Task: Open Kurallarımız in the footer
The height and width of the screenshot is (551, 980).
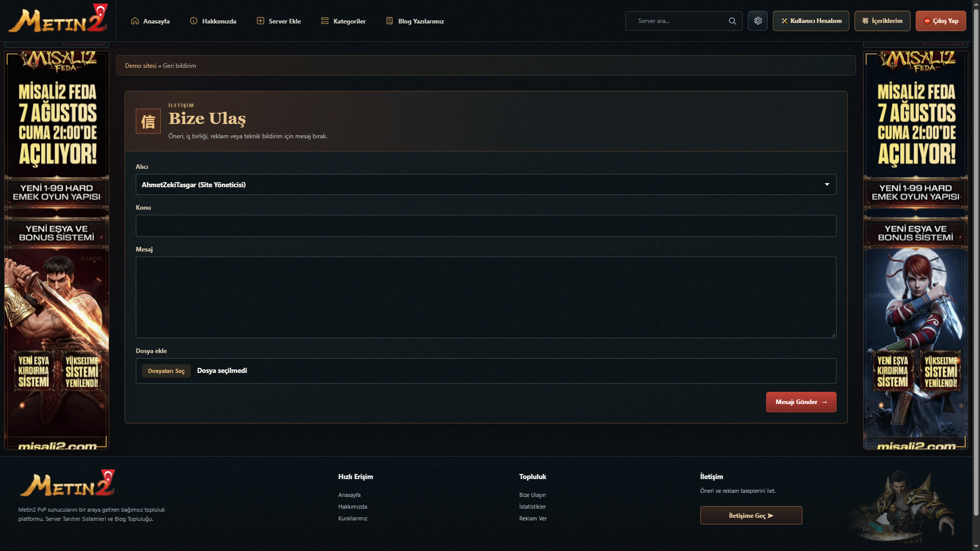Action: point(353,518)
